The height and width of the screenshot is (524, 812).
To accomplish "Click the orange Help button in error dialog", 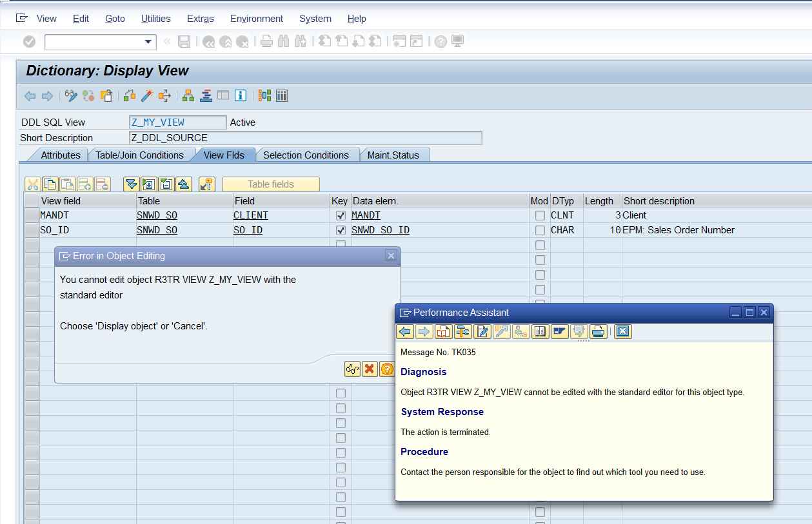I will tap(387, 369).
